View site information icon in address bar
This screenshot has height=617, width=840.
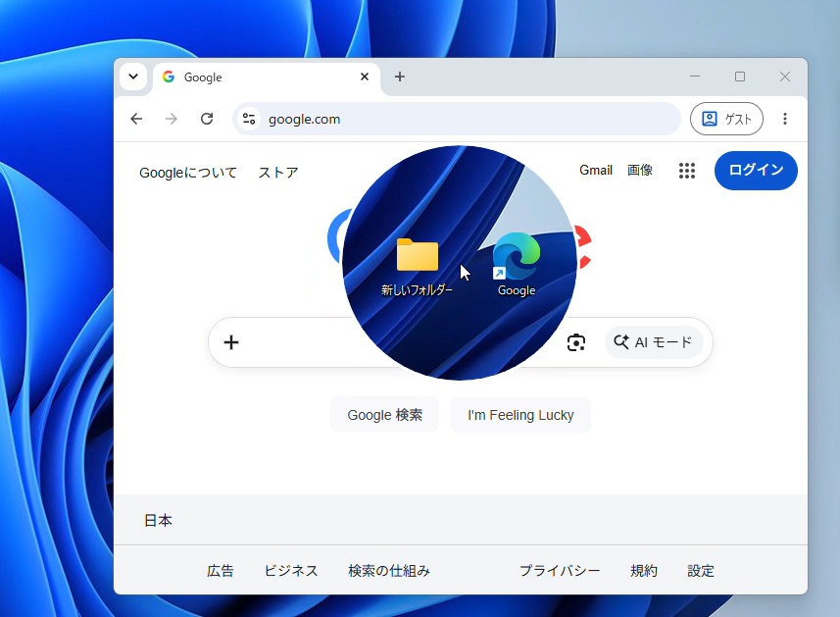coord(249,119)
